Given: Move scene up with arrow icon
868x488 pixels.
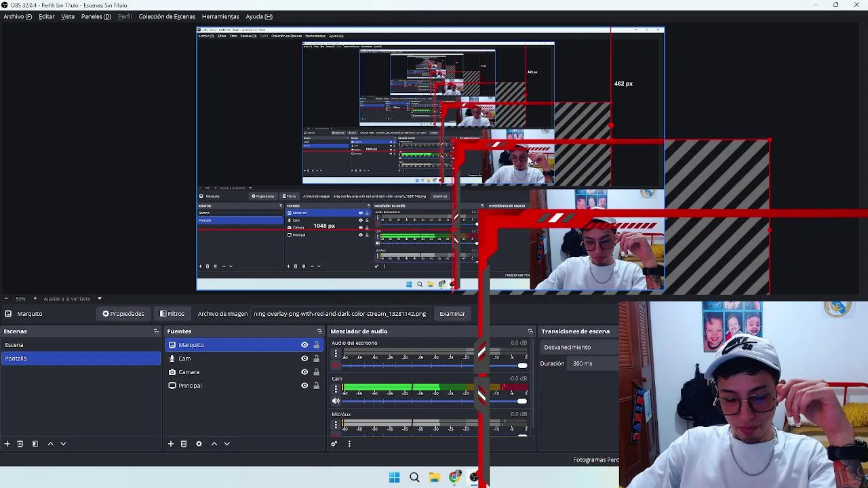Looking at the screenshot, I should pos(50,444).
